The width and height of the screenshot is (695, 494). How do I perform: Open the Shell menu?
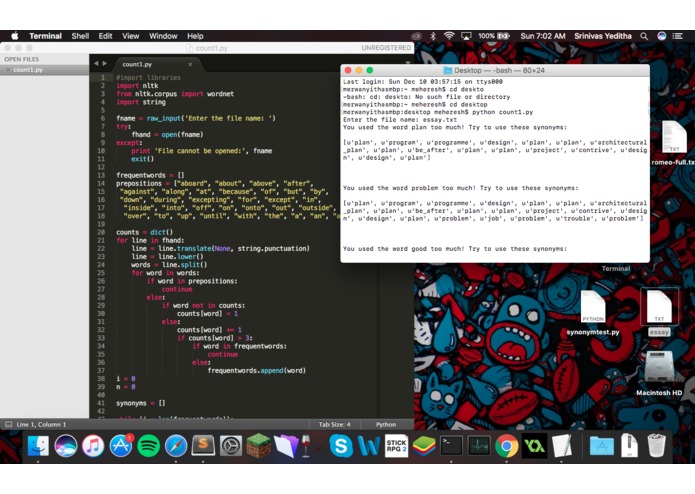80,36
